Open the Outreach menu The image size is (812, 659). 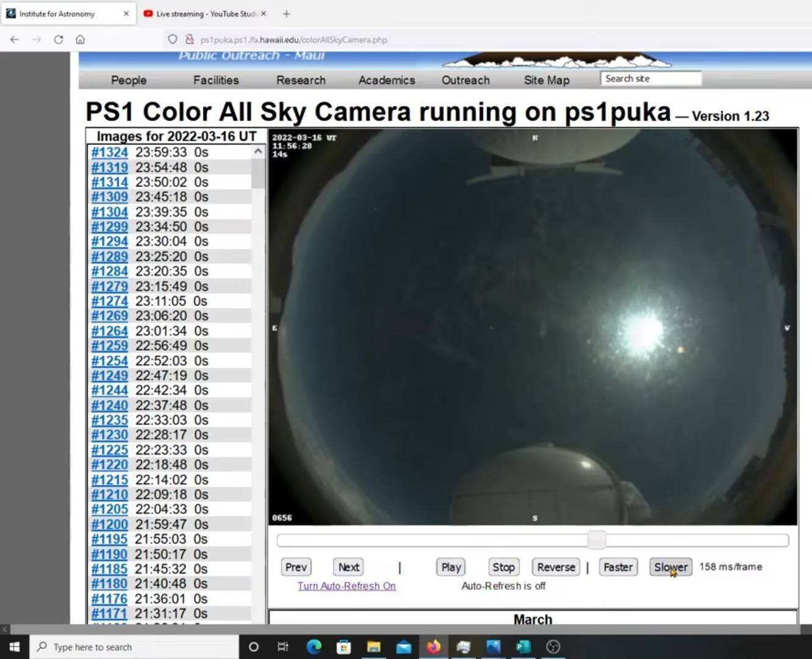[465, 80]
